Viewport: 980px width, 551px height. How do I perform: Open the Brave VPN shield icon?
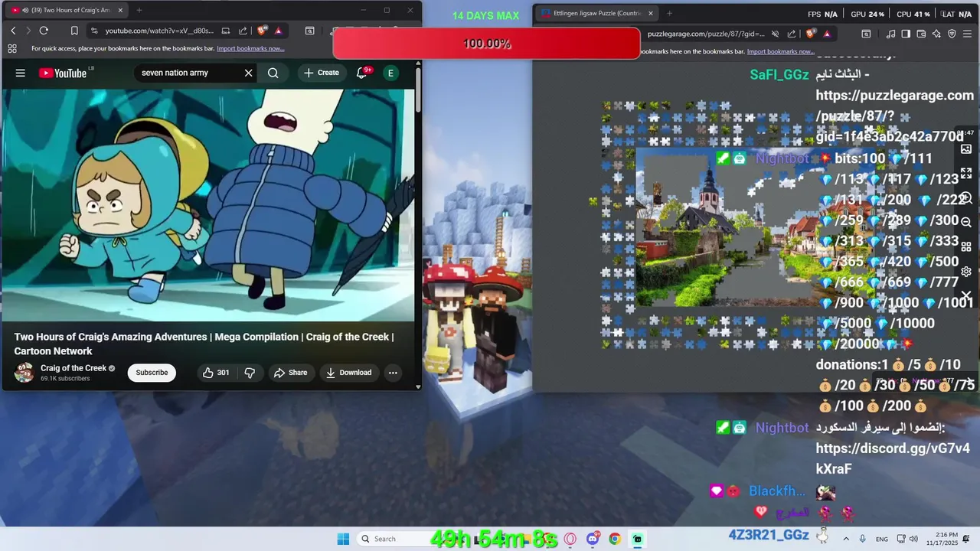pos(952,34)
